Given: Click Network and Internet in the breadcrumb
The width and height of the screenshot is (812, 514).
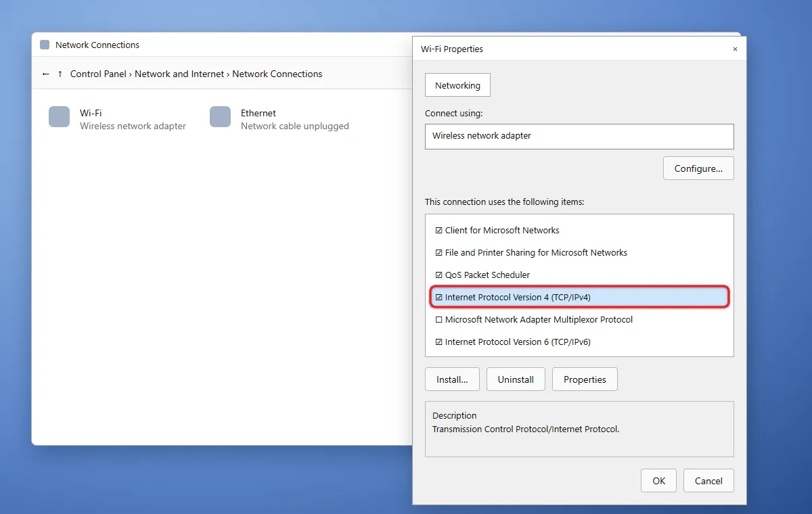Looking at the screenshot, I should [179, 74].
